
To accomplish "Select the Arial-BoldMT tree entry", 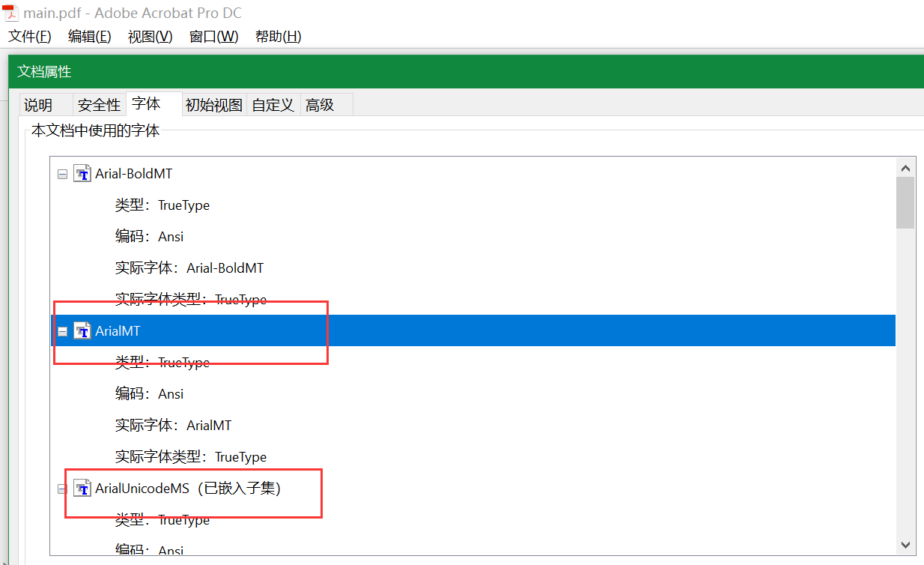I will [133, 173].
